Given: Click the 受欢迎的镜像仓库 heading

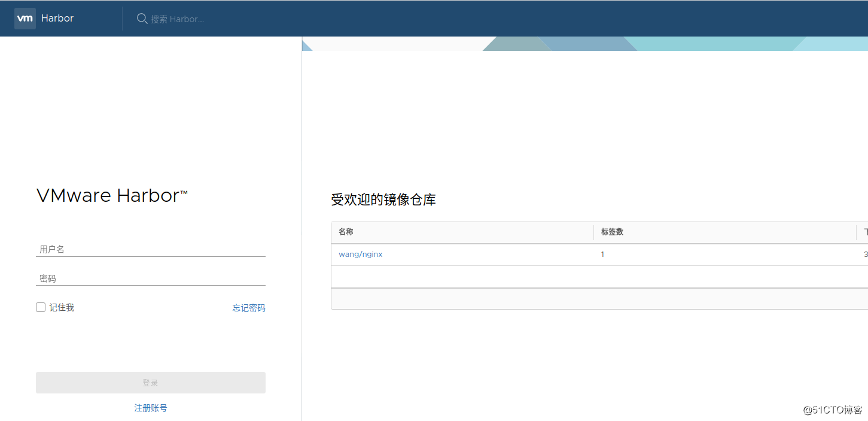Looking at the screenshot, I should (x=383, y=200).
